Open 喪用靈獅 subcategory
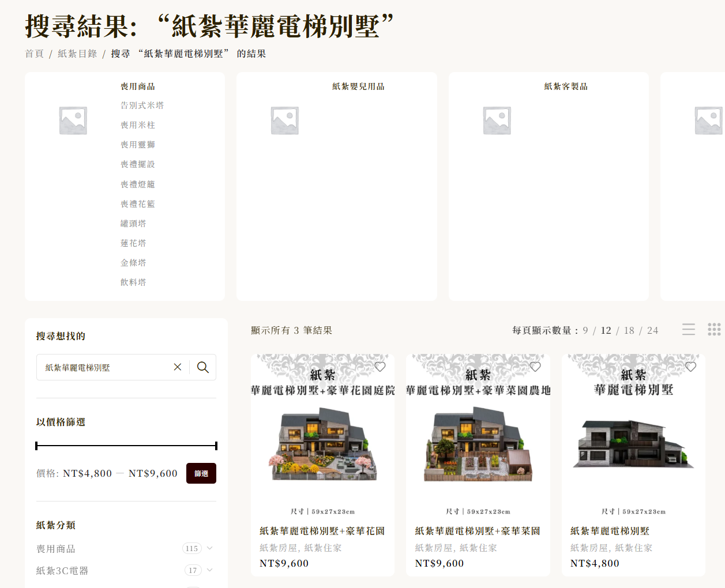 click(x=138, y=145)
